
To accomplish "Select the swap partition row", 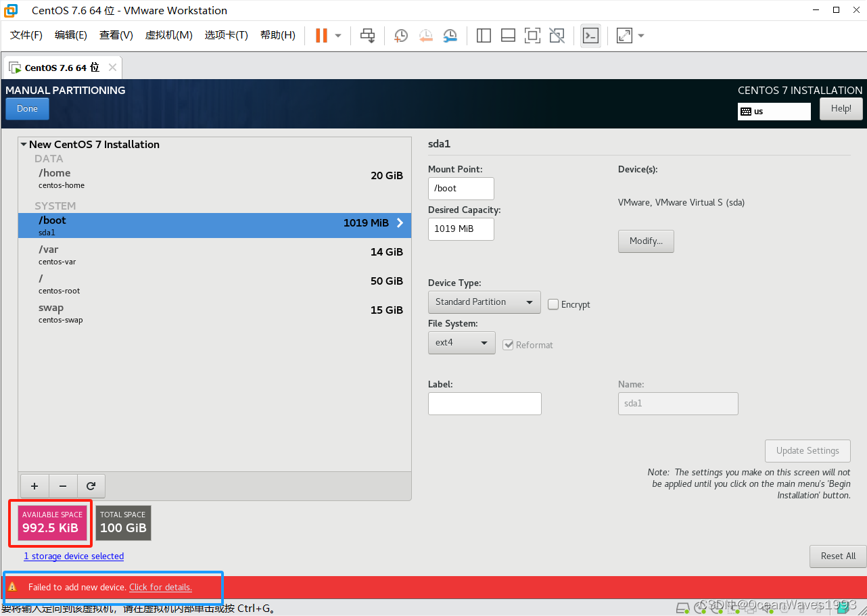I will point(214,313).
